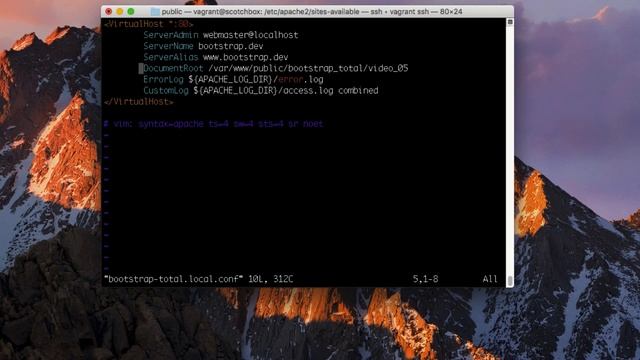Click the scroll indicator at scrollbar top

coord(510,22)
